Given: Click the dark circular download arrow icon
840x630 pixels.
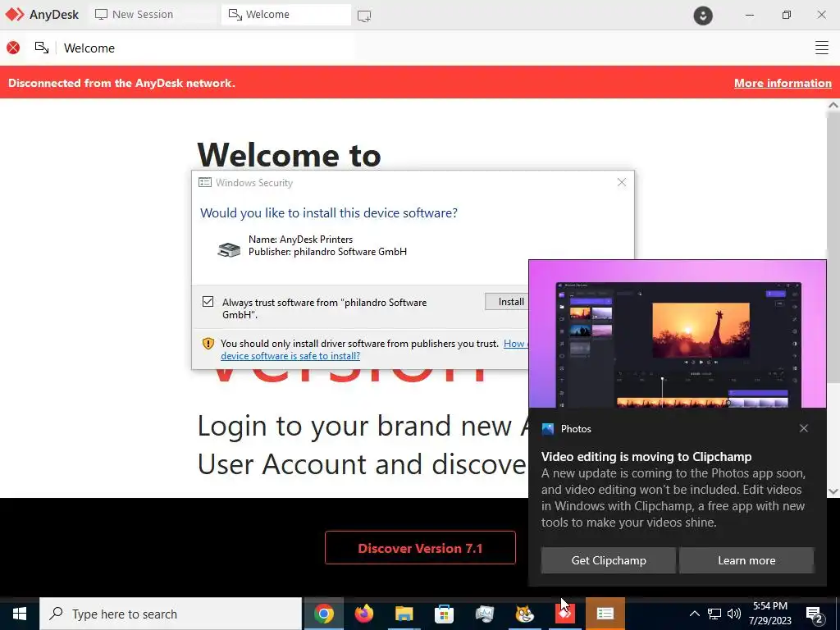Looking at the screenshot, I should [703, 15].
